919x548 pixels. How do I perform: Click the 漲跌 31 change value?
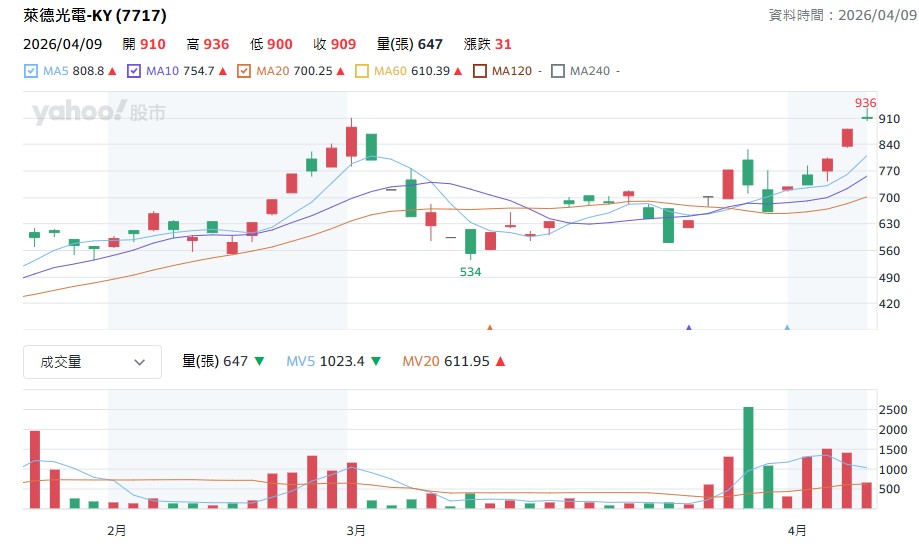click(488, 44)
